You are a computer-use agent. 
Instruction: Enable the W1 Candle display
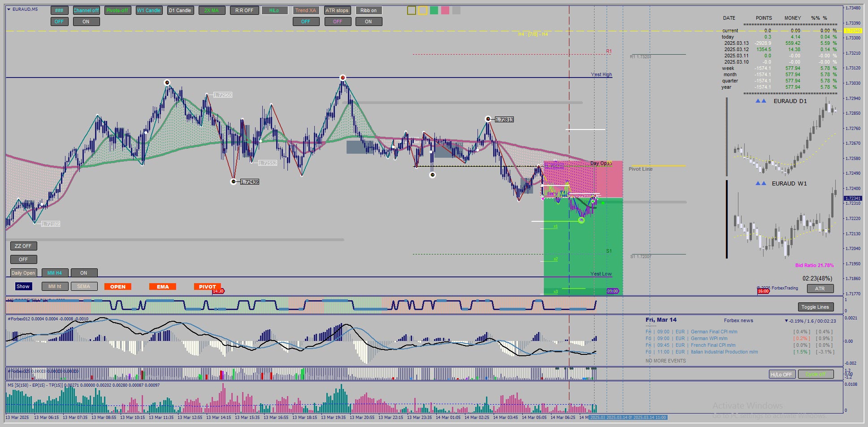149,10
